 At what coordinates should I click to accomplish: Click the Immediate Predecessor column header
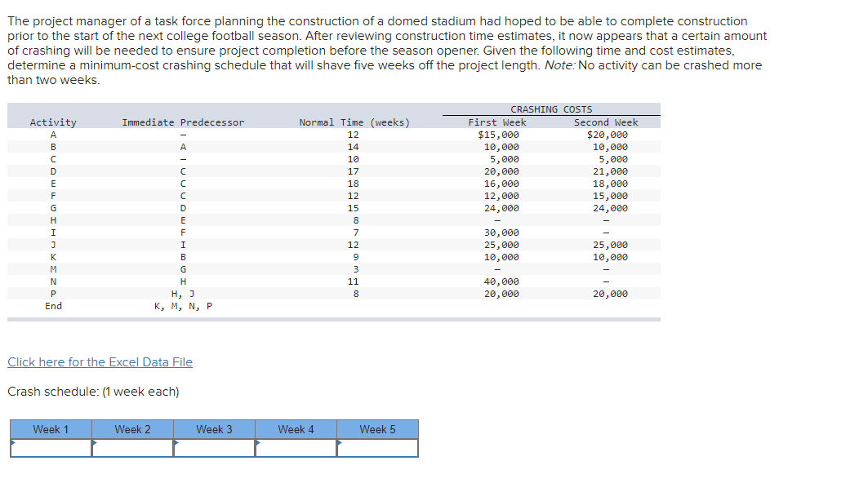click(183, 122)
